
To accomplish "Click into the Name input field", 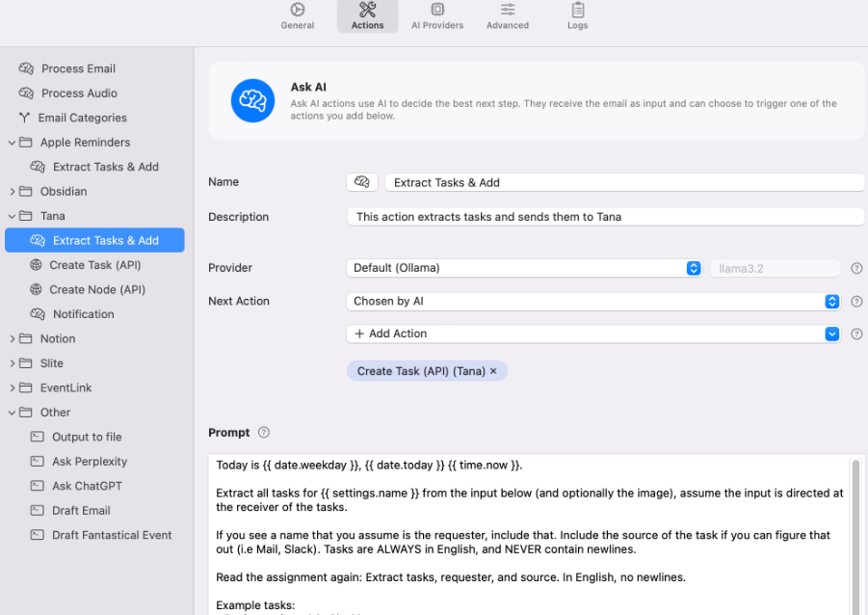I will 624,182.
